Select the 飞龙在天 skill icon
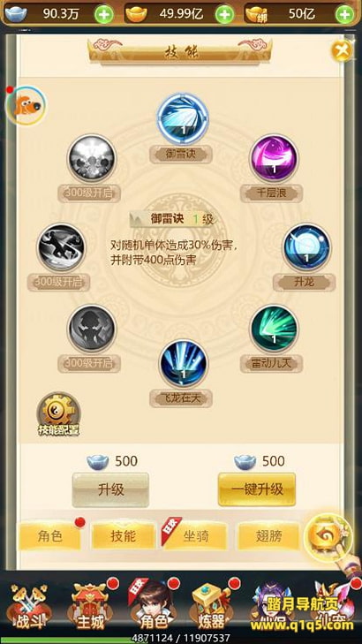 (184, 363)
